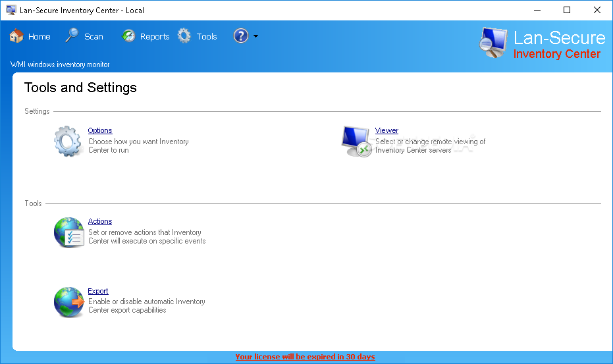Click the Home house icon
Image resolution: width=613 pixels, height=364 pixels.
pos(16,36)
